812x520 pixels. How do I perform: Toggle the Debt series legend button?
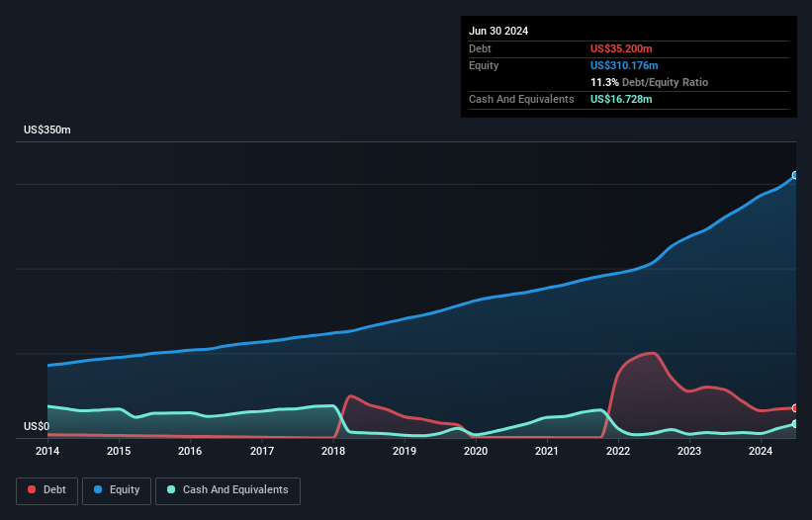tap(46, 490)
